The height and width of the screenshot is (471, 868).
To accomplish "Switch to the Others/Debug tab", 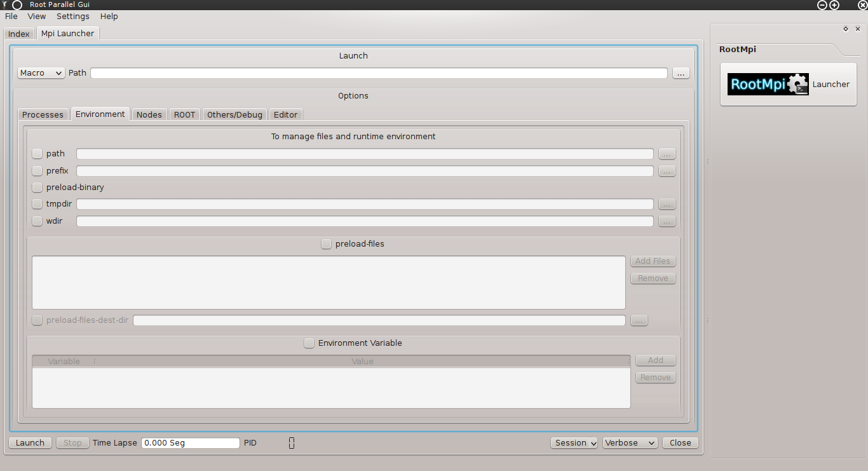I will (x=234, y=114).
